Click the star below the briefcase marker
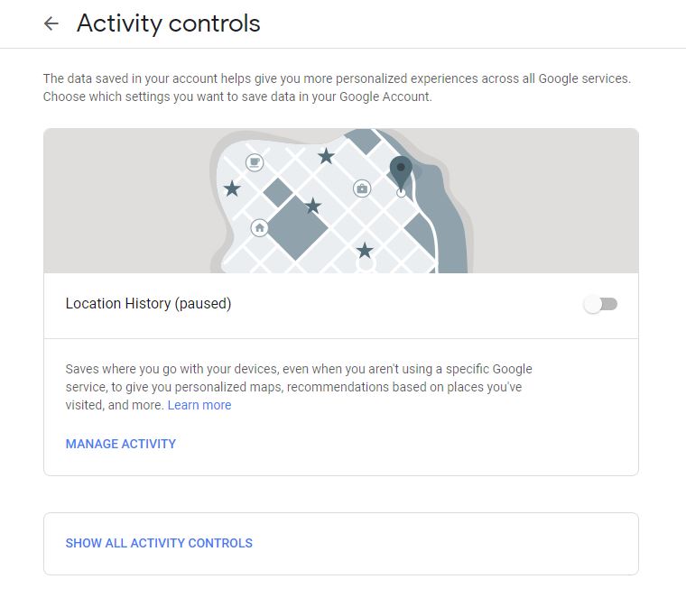 point(365,250)
